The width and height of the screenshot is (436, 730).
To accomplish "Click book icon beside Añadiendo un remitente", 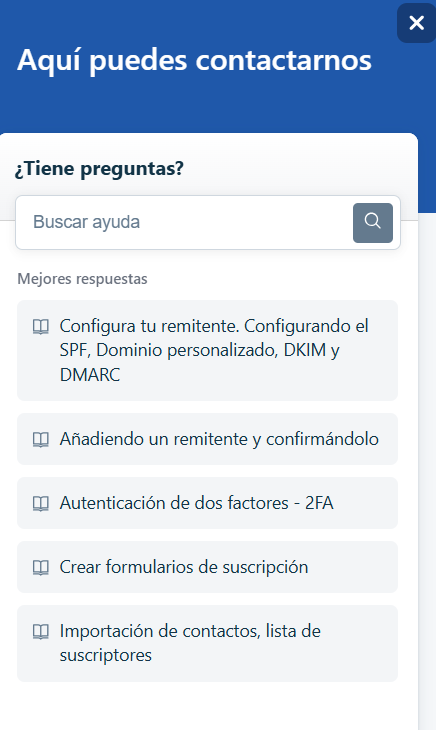I will pos(41,439).
